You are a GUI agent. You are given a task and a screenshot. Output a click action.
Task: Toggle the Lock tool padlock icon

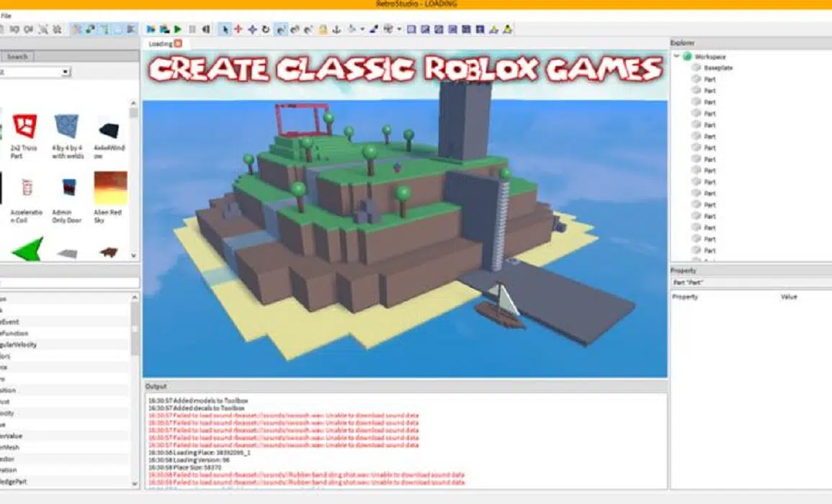point(323,30)
